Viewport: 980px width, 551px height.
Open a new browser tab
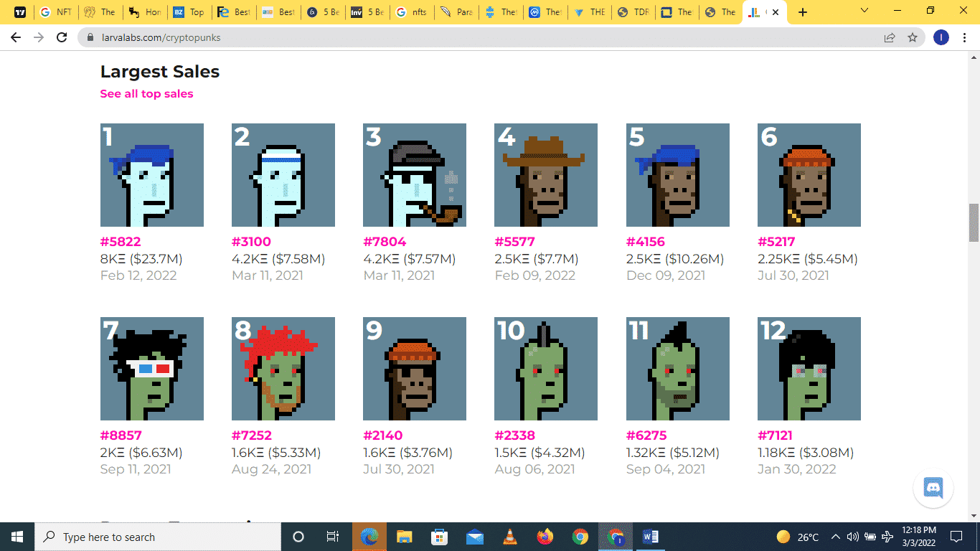[x=803, y=12]
